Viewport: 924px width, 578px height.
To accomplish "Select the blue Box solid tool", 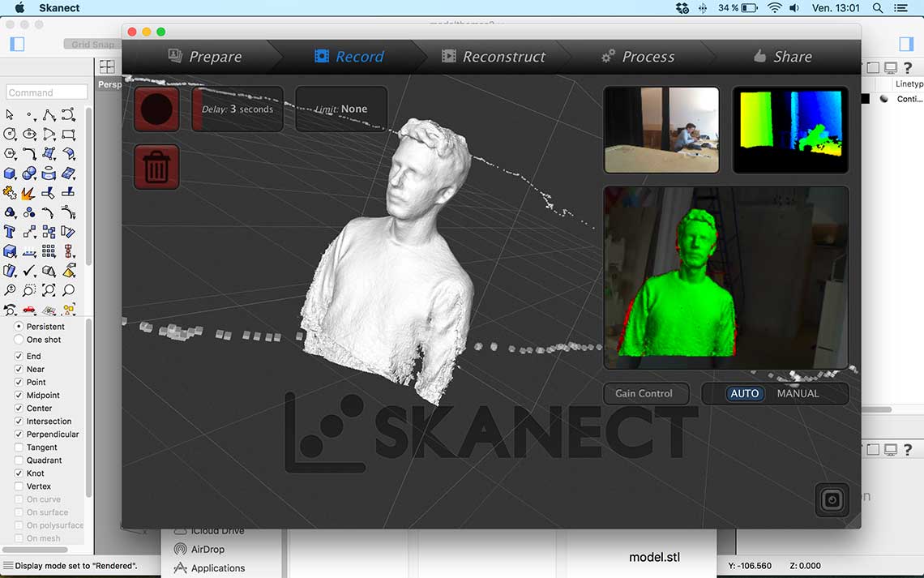I will [10, 173].
